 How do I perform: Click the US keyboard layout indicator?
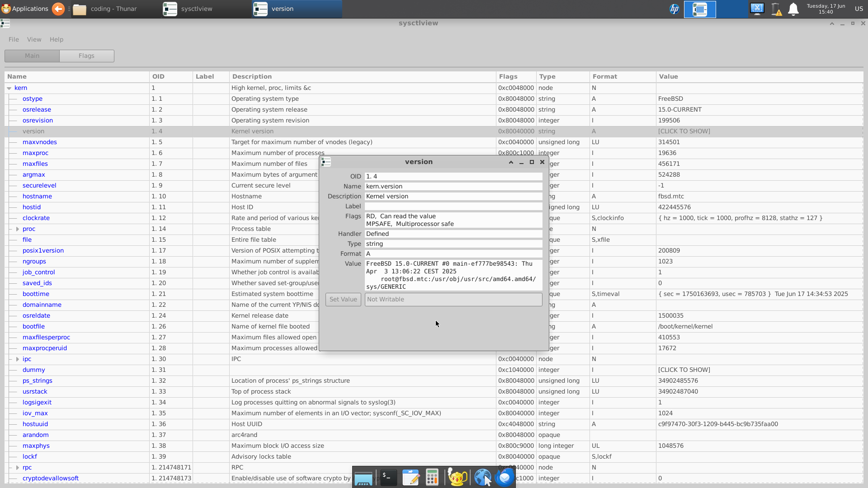click(x=859, y=9)
